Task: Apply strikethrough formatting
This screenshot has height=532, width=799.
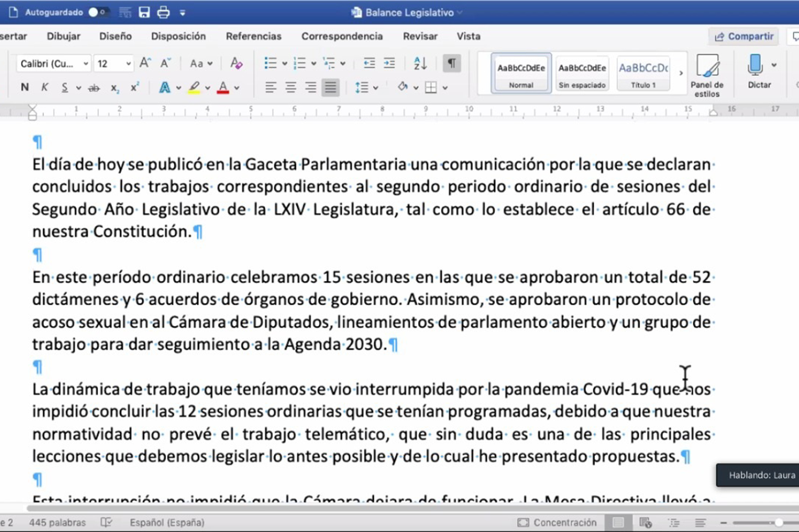Action: click(x=94, y=88)
